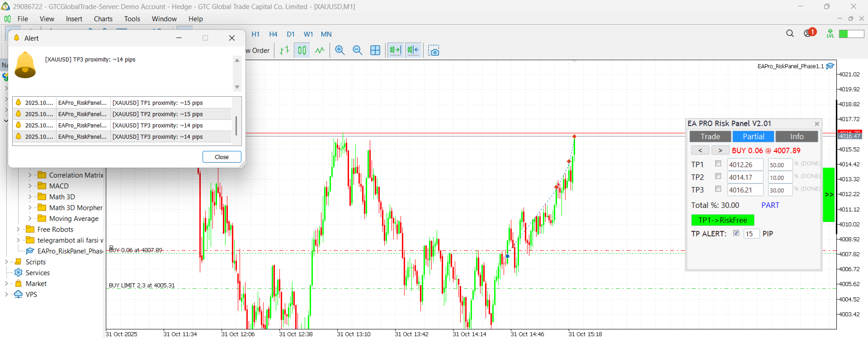Viewport: 868px width, 338px height.
Task: Close the Alert dialog with Close button
Action: [x=222, y=157]
